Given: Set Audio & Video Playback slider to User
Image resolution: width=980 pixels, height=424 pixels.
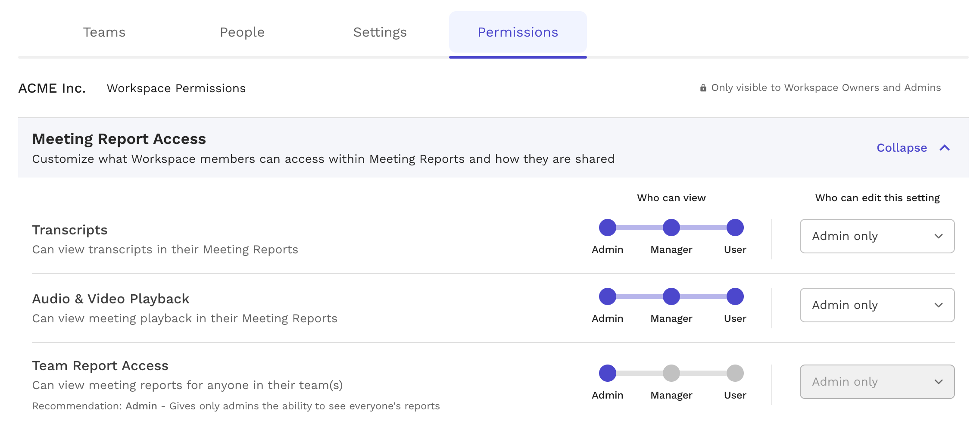Looking at the screenshot, I should click(x=735, y=296).
